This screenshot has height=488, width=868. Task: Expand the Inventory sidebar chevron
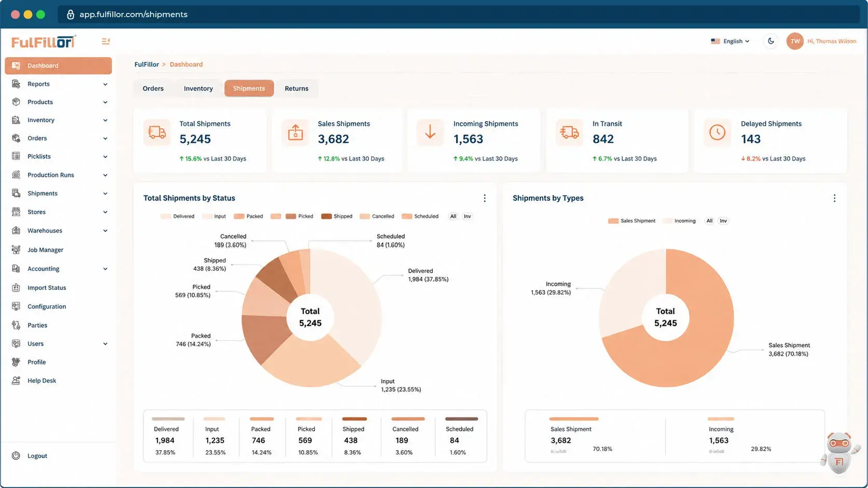tap(105, 120)
